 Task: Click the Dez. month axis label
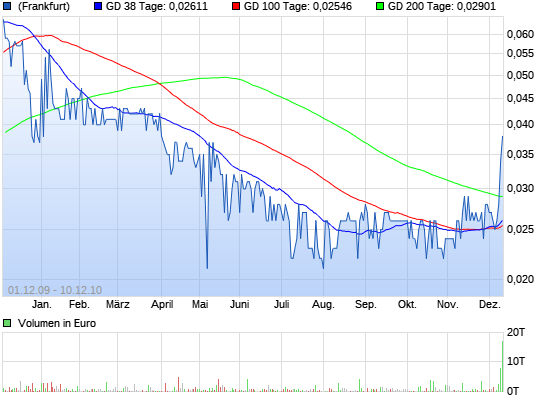(490, 304)
